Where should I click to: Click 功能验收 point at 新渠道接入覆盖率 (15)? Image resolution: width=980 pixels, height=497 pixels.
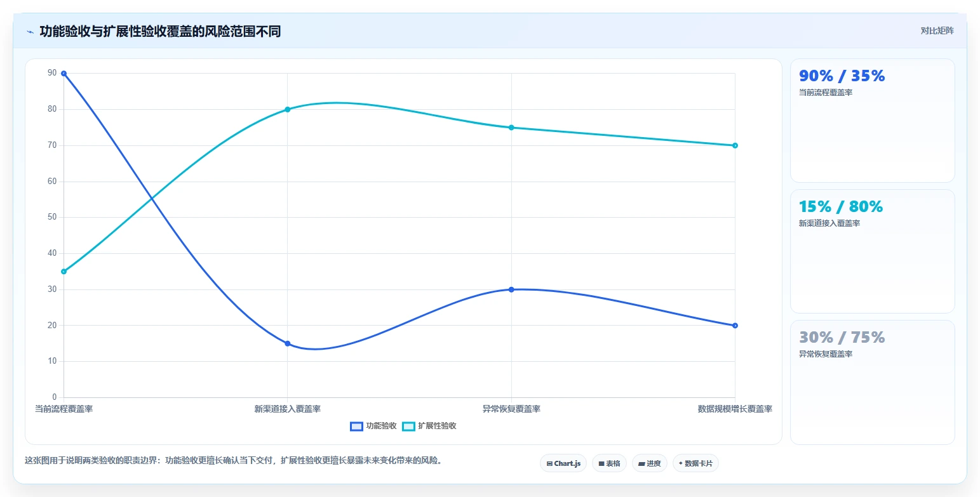point(288,343)
